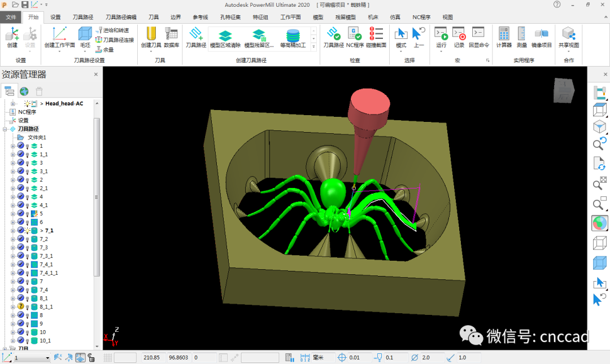Viewport: 610px width, 364px height.
Task: Toggle light bulb for toolpath 10_1
Action: (x=27, y=340)
